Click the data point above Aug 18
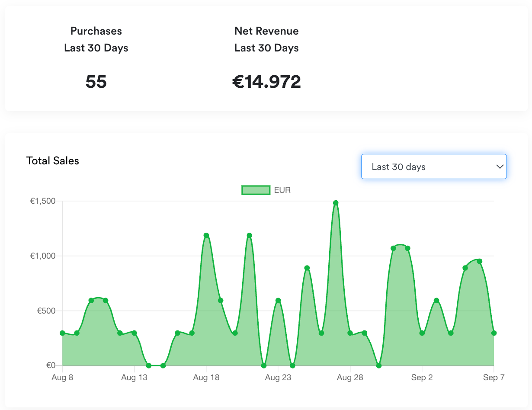The width and height of the screenshot is (532, 410). 206,235
